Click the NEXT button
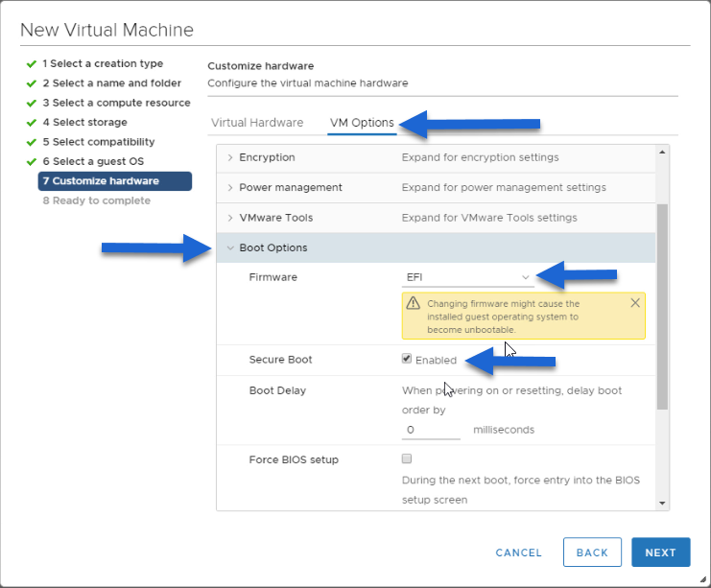 pyautogui.click(x=661, y=553)
